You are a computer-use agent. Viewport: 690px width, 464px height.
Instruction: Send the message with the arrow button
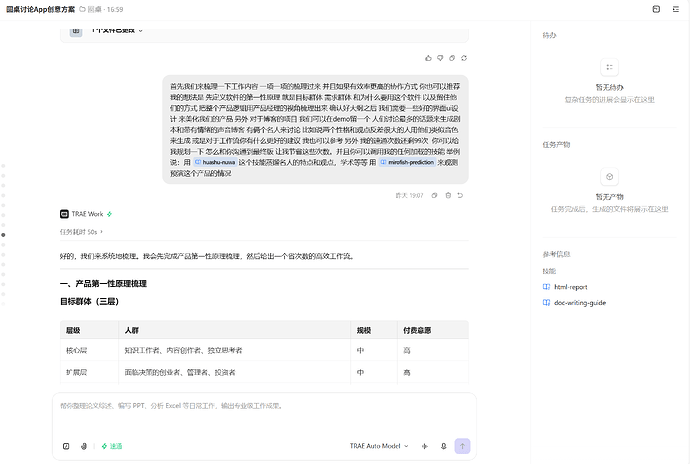462,446
